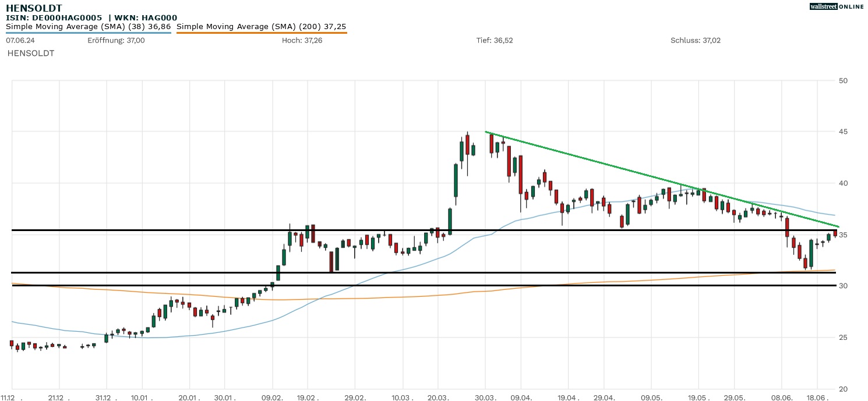
Task: Click the 09.02. date on the x-axis
Action: (272, 397)
